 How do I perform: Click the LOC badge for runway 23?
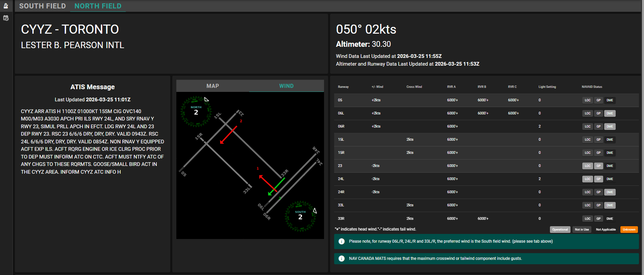(x=588, y=166)
